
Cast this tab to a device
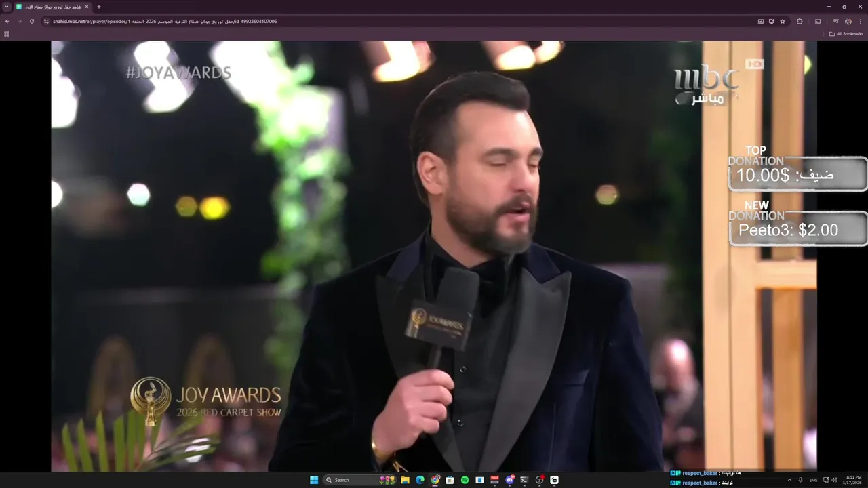(818, 21)
